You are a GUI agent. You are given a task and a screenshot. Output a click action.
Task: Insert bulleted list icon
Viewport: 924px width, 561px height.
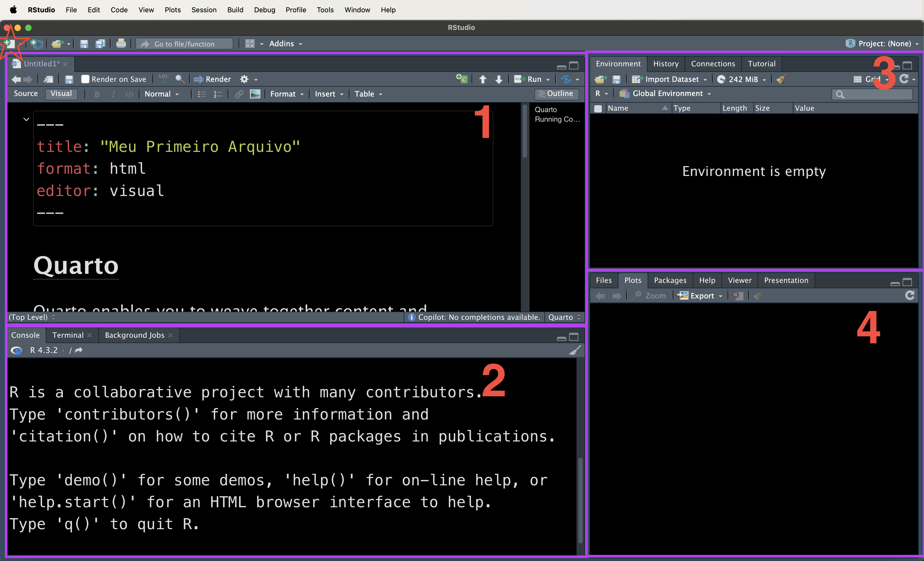(x=202, y=94)
